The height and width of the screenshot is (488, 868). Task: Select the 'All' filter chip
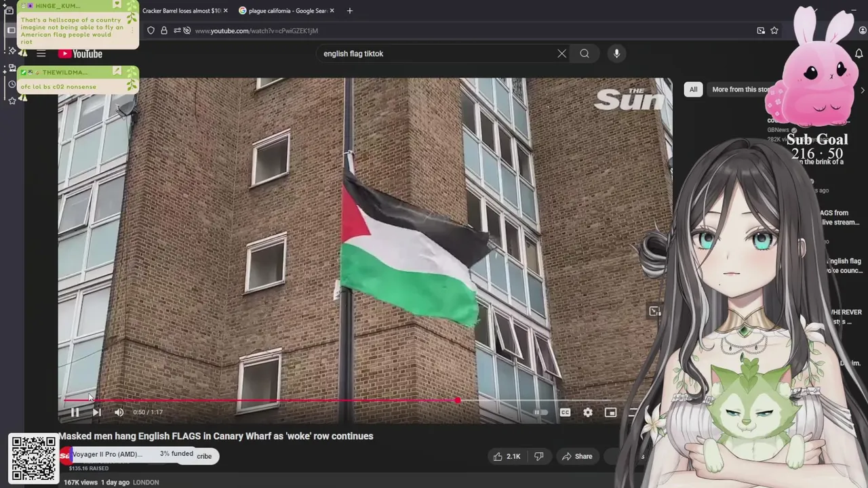pos(693,89)
